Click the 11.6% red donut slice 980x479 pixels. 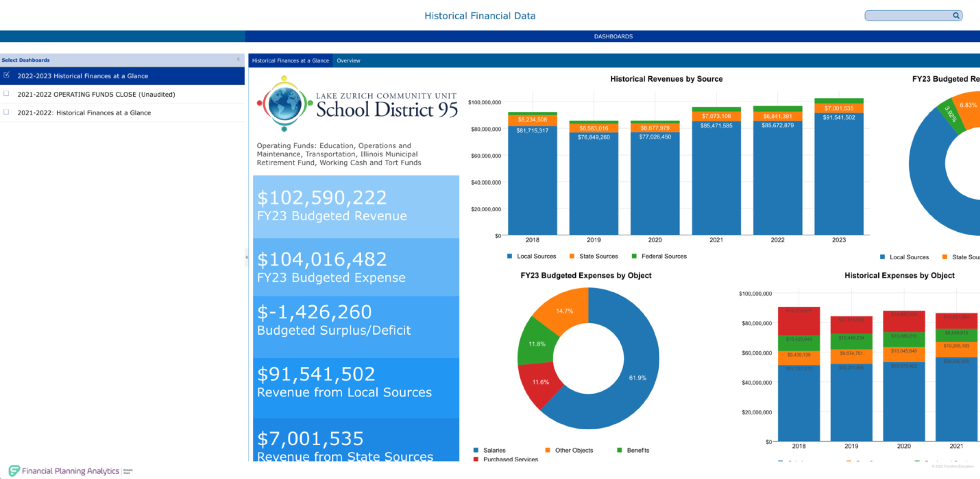541,382
